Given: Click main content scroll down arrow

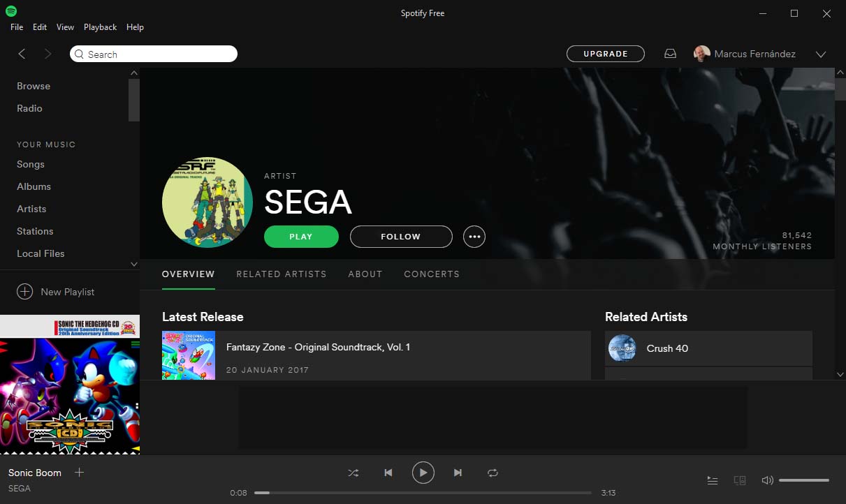Looking at the screenshot, I should [x=840, y=375].
